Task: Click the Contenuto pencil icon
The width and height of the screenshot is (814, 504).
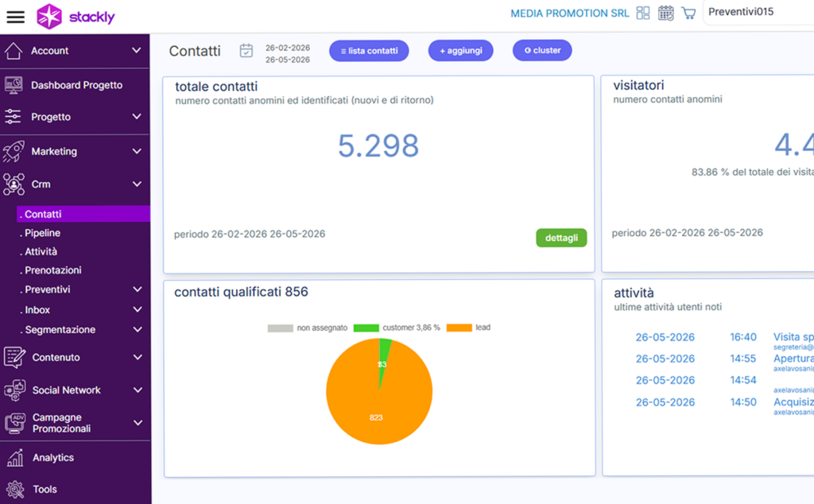Action: [x=14, y=357]
